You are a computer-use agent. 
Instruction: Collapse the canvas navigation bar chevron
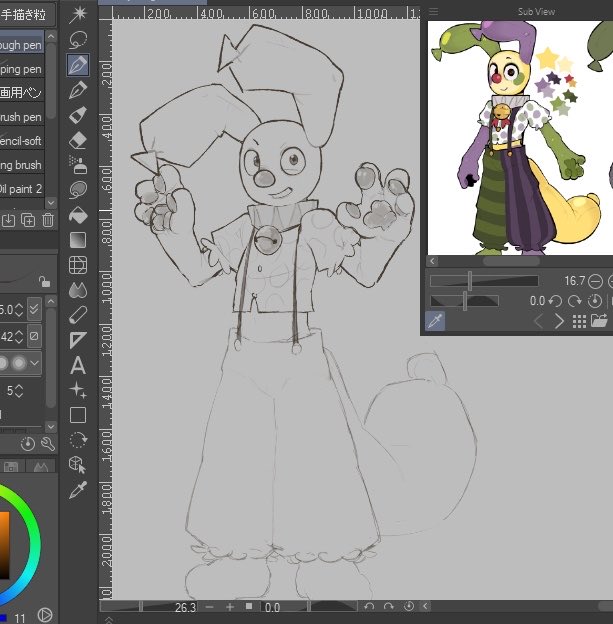(x=425, y=606)
